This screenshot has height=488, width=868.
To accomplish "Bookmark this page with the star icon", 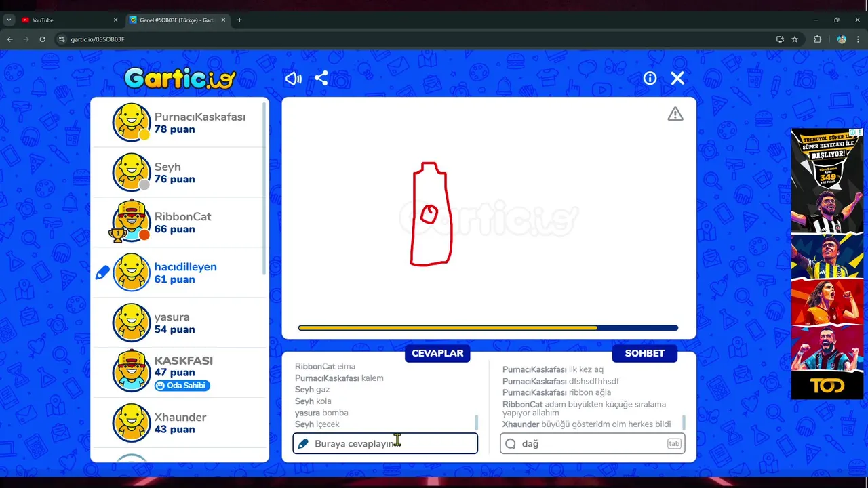I will pyautogui.click(x=795, y=39).
